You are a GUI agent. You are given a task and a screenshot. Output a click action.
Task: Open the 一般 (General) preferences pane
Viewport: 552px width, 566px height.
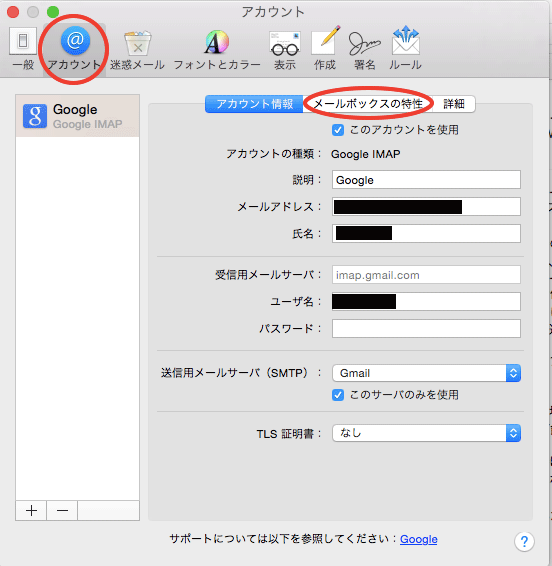tap(23, 49)
